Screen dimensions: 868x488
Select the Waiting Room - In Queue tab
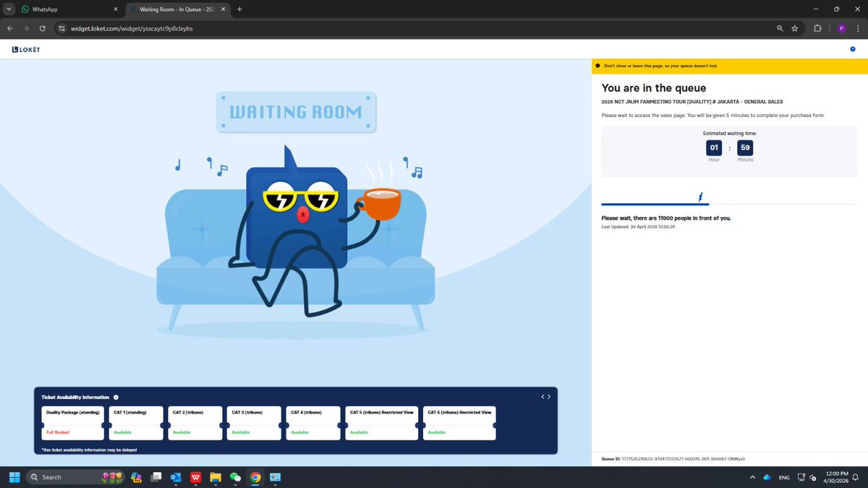coord(176,9)
